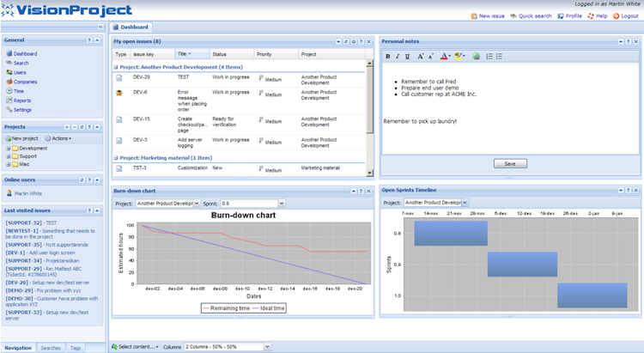
Task: Expand the Development project folder
Action: click(8, 148)
